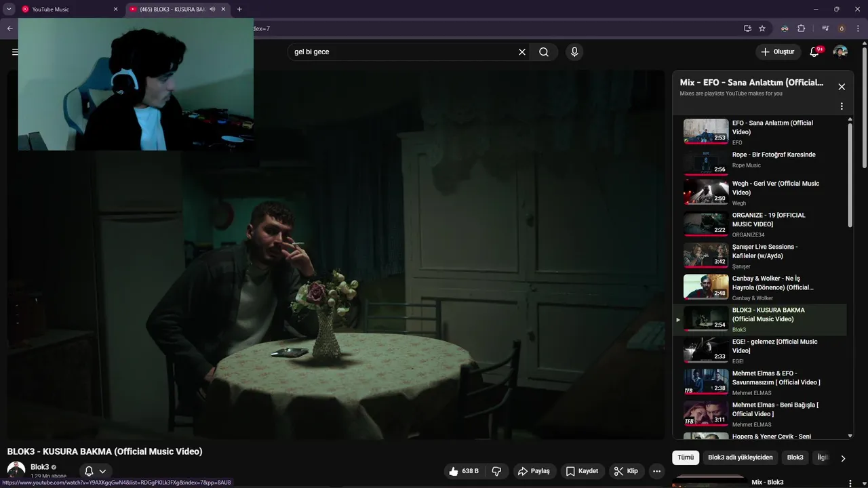
Task: Open the YouTube hamburger guide menu
Action: pyautogui.click(x=15, y=52)
